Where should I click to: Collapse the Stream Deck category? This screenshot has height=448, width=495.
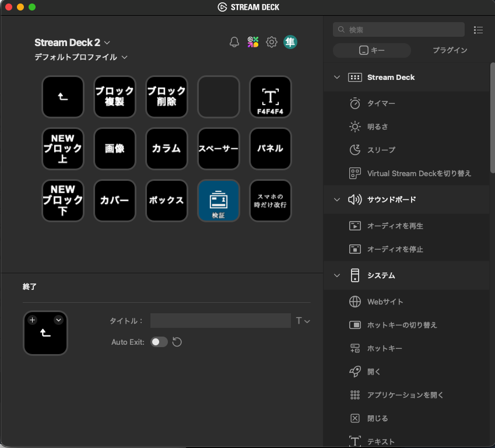337,78
